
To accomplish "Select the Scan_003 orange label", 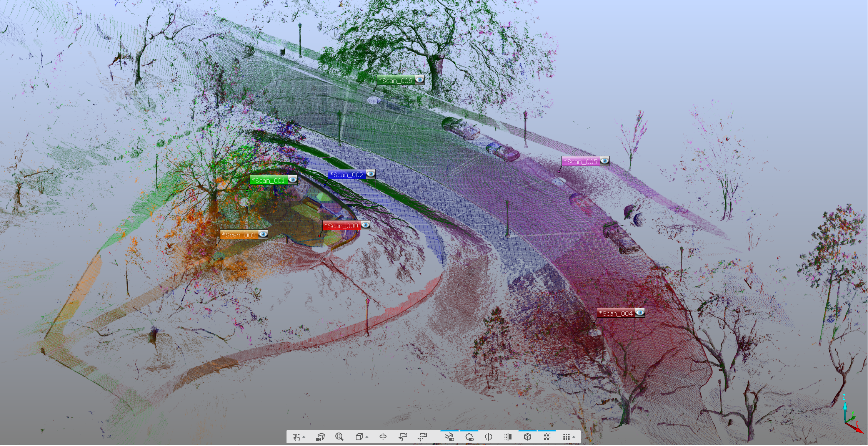I will coord(239,235).
